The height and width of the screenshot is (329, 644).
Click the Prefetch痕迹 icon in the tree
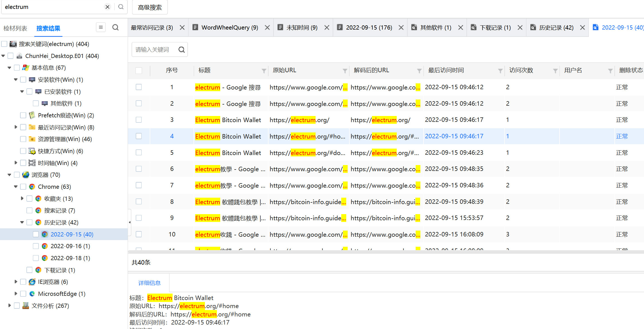tap(32, 115)
